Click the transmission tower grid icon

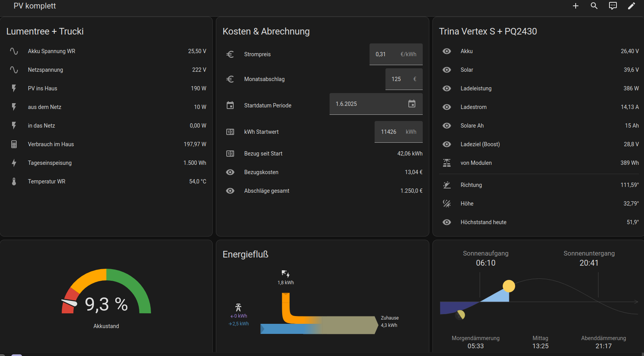click(238, 308)
